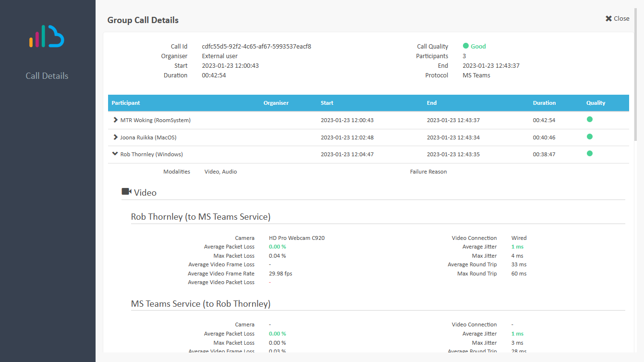This screenshot has height=362, width=644.
Task: Click Max Jitter value 3 ms
Action: 517,343
